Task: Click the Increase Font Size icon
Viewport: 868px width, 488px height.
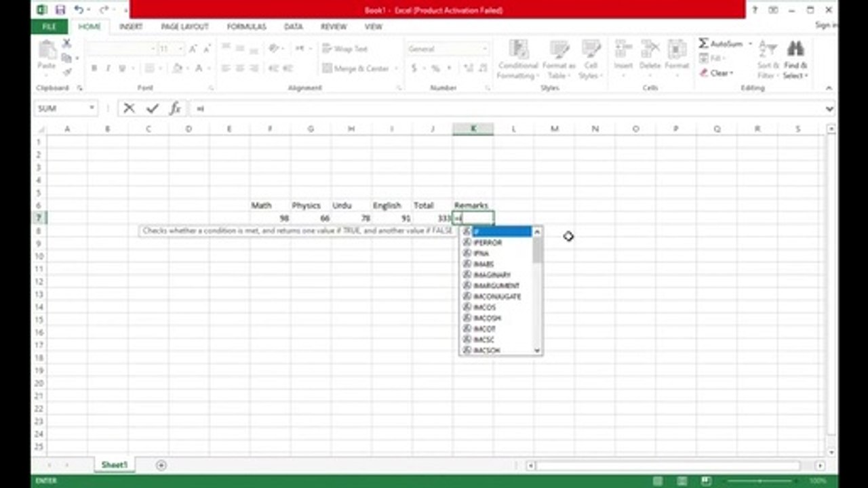Action: pyautogui.click(x=193, y=49)
